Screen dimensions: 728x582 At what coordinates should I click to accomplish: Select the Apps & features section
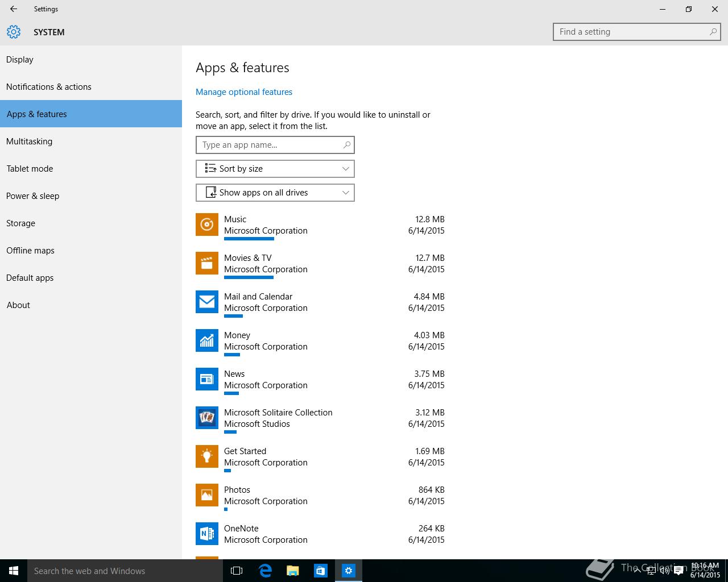[x=91, y=114]
